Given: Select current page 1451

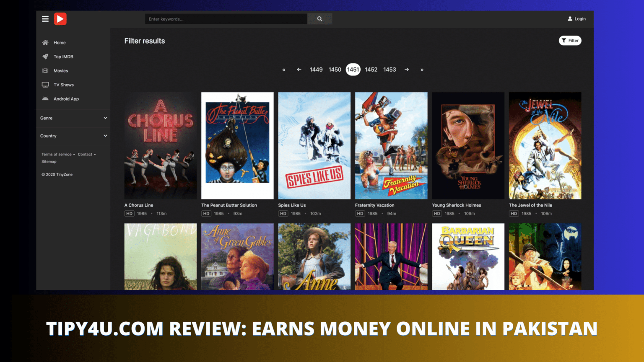Looking at the screenshot, I should point(353,70).
